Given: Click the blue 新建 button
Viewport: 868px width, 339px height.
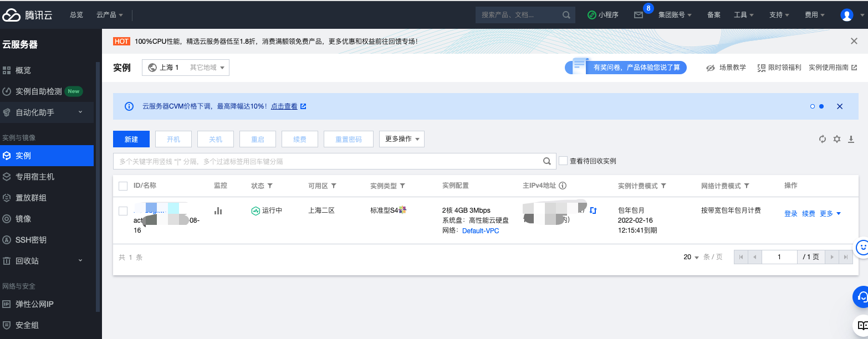Looking at the screenshot, I should click(131, 139).
